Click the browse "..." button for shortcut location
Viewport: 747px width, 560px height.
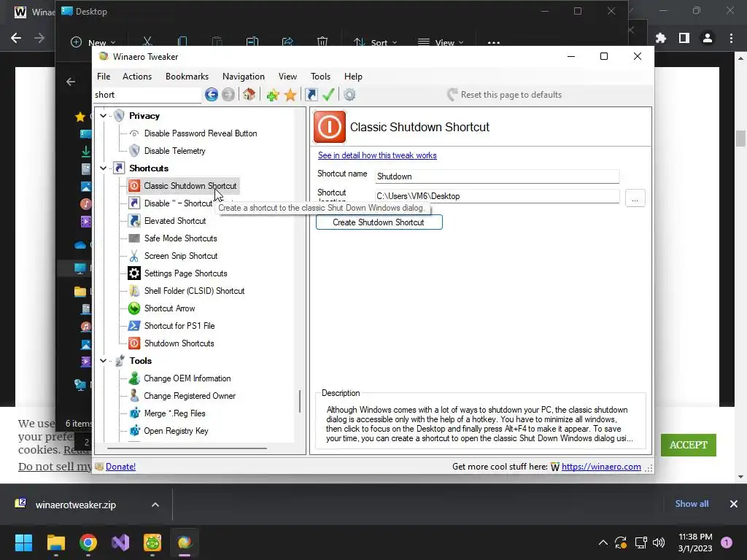point(635,198)
